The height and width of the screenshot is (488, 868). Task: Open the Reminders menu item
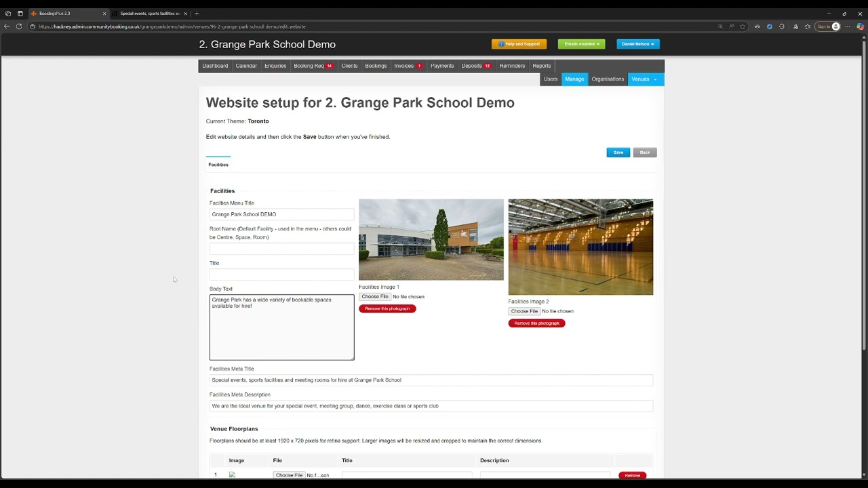(512, 66)
